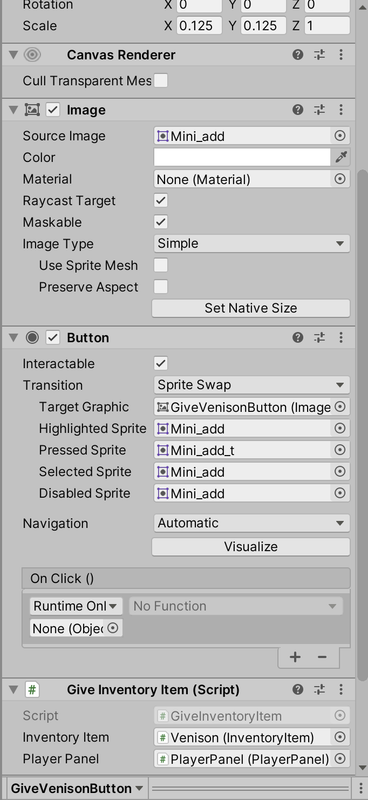Open the Transition Sprite Swap dropdown
This screenshot has width=368, height=800.
pos(252,385)
